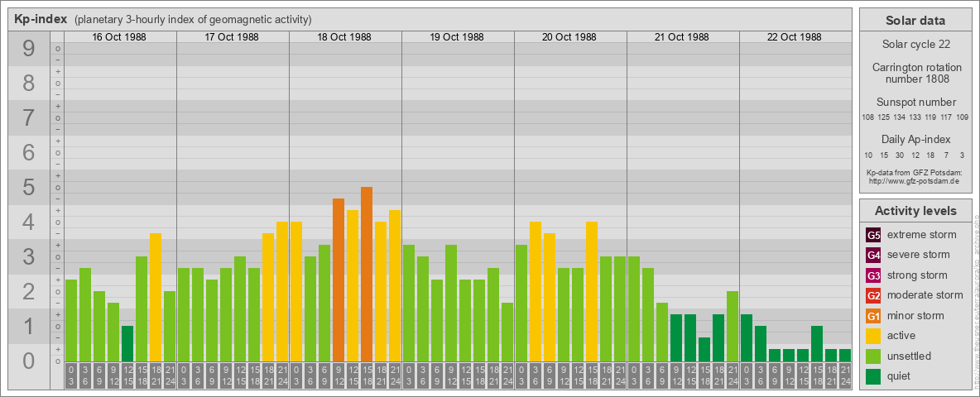Click the 'Activity levels' panel heading

click(x=915, y=211)
